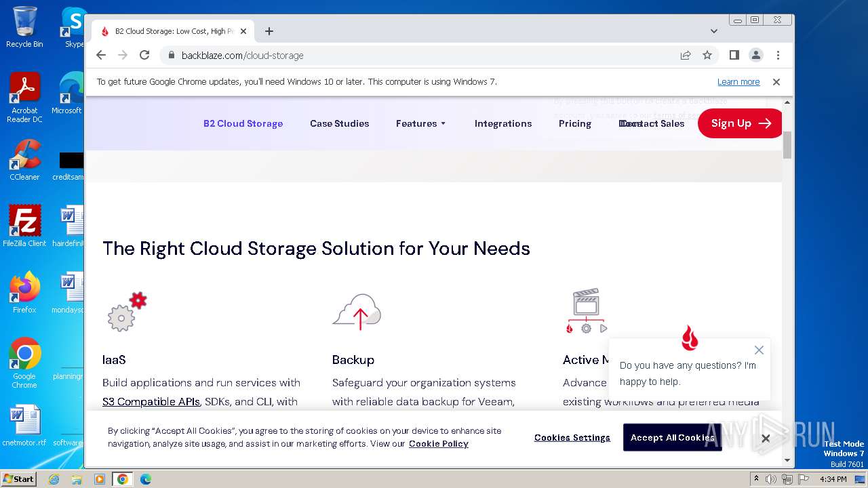Click the padlock site info icon
Image resolution: width=868 pixels, height=488 pixels.
pos(171,55)
